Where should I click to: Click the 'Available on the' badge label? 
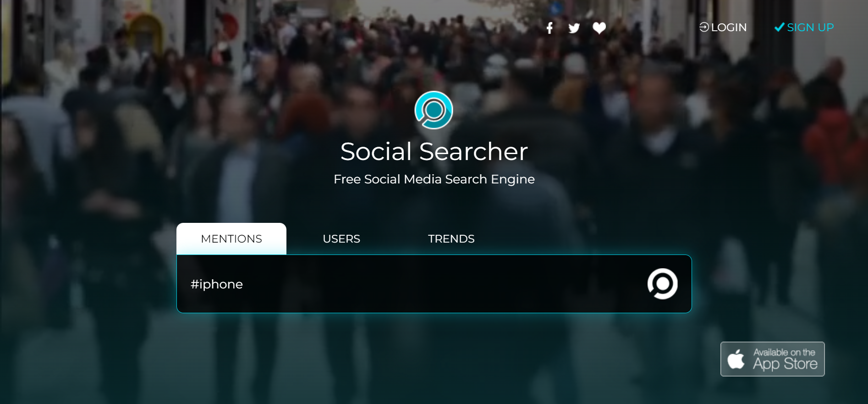coord(784,352)
